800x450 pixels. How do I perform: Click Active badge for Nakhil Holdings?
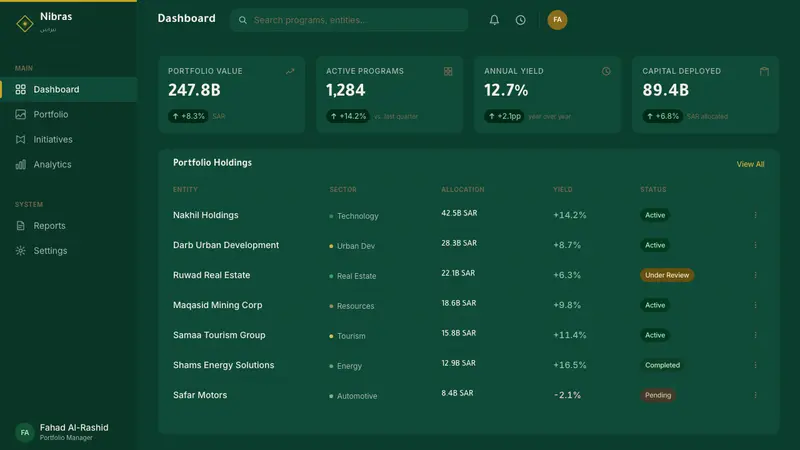point(655,215)
